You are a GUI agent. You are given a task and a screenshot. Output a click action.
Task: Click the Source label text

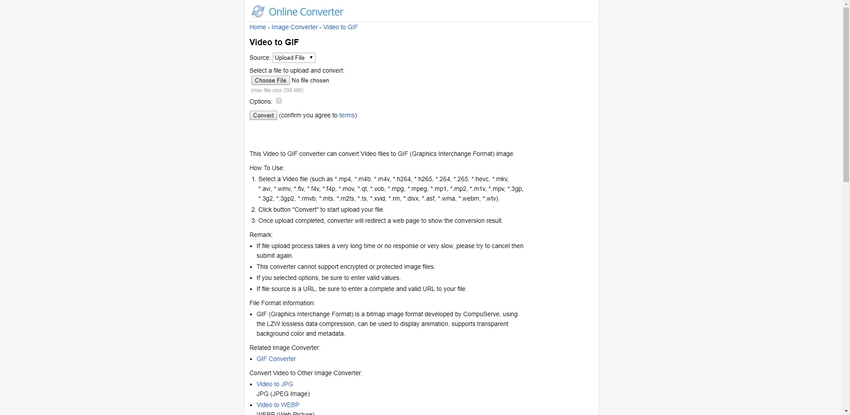tap(259, 58)
